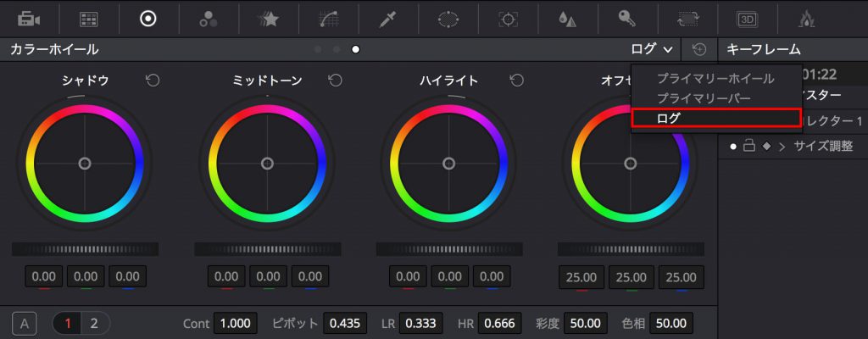Click the ハイライト green value field
The image size is (868, 339).
pos(450,276)
